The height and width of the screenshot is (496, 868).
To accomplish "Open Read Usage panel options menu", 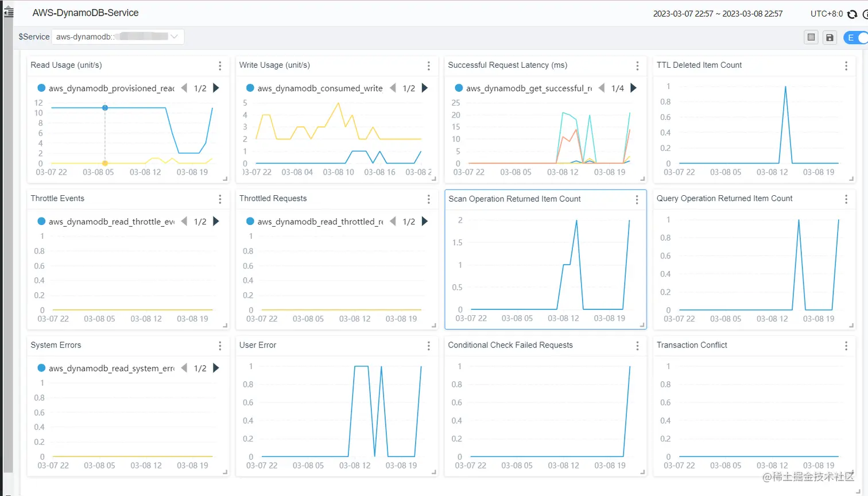I will click(x=220, y=66).
